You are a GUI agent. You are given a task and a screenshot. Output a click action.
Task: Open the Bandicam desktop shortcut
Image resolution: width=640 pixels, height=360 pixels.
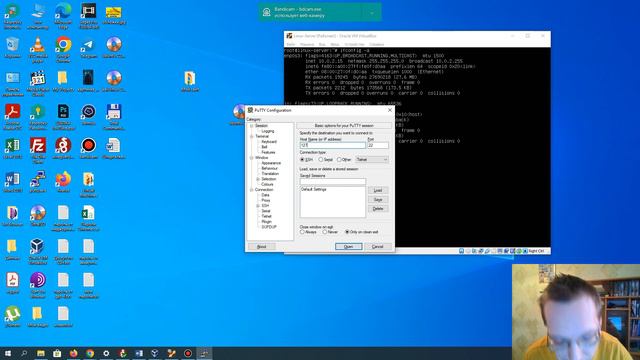(89, 148)
